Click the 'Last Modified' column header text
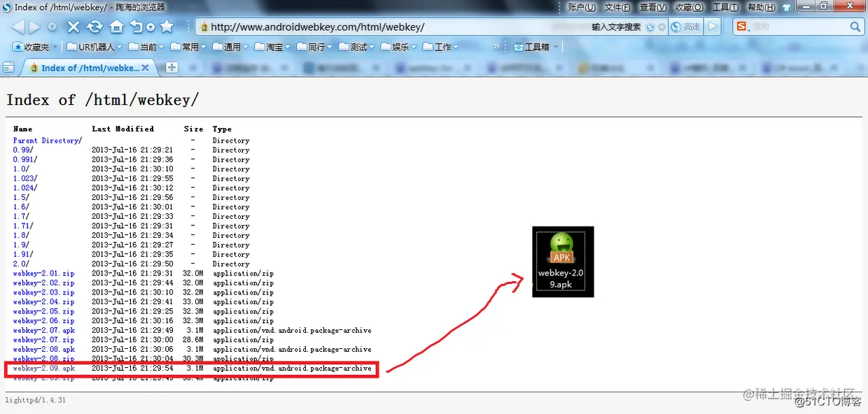Viewport: 868px width, 414px height. (x=122, y=129)
